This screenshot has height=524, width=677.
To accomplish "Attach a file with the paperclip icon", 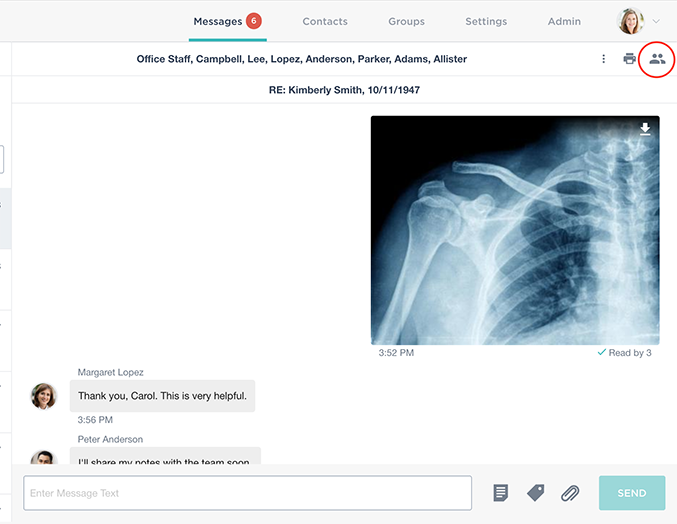I will [x=570, y=493].
